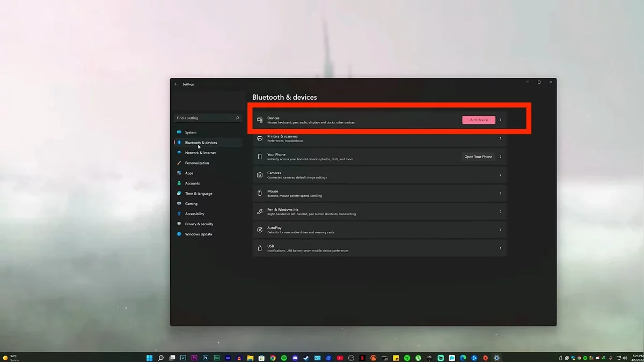The width and height of the screenshot is (644, 362).
Task: Click the USB icon in the list
Action: [260, 248]
